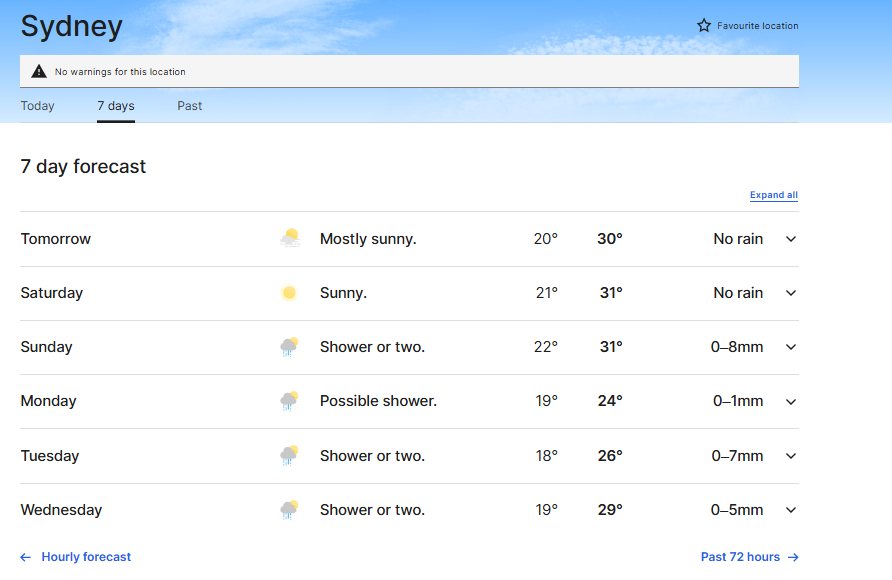Expand Saturday's forecast row chevron

[791, 293]
